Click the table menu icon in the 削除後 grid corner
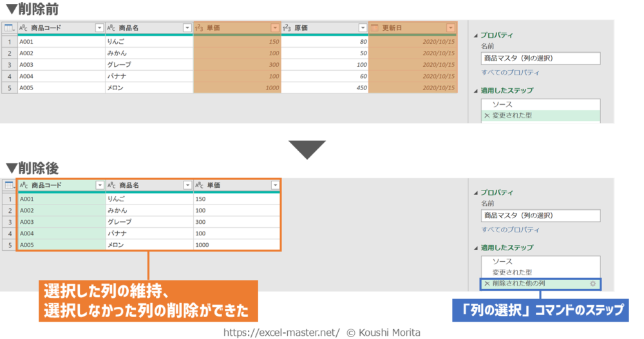This screenshot has width=644, height=339. tap(9, 185)
